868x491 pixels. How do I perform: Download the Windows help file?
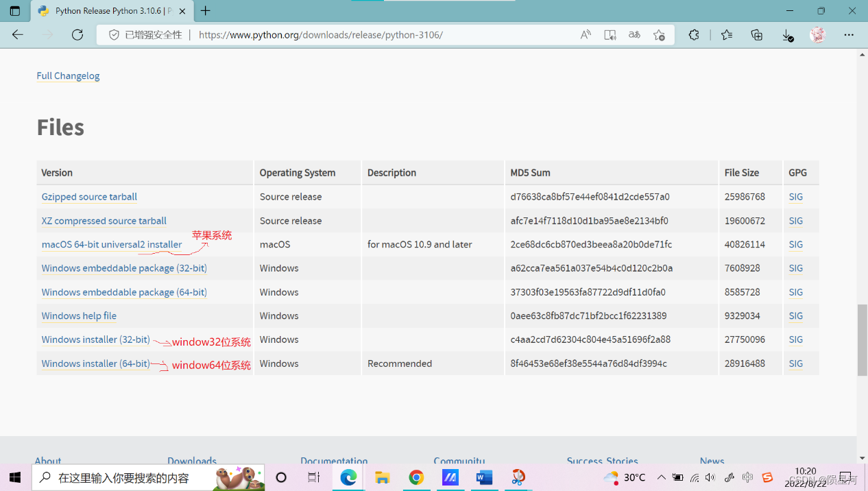pyautogui.click(x=79, y=315)
